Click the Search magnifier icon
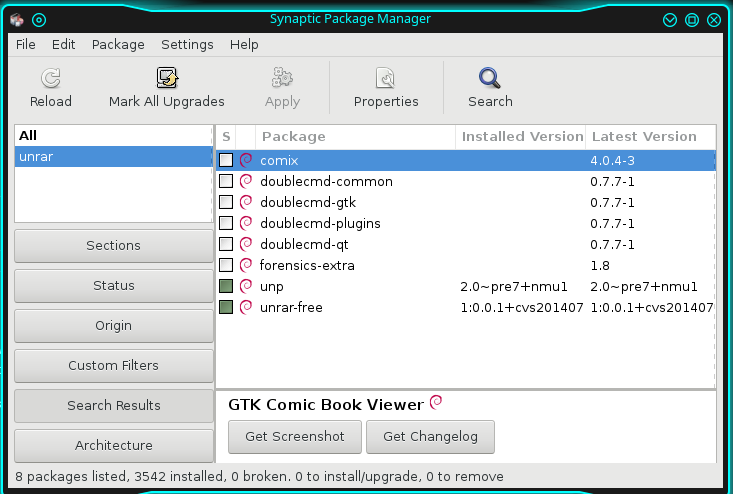Viewport: 733px width, 494px height. coord(490,79)
